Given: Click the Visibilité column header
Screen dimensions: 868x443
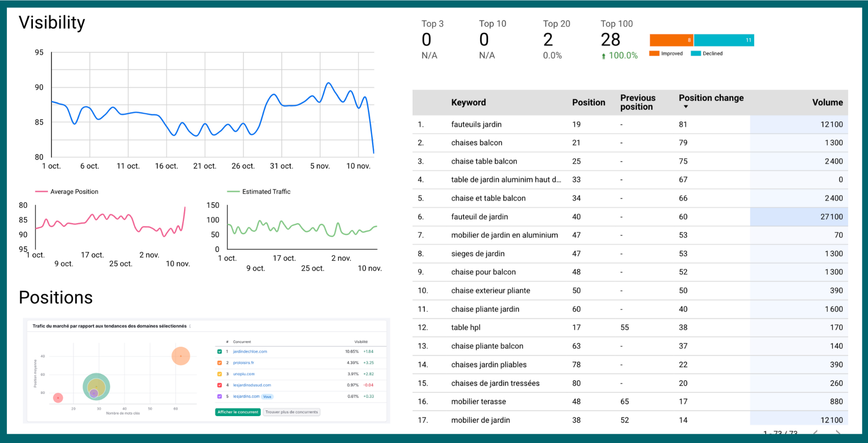Looking at the screenshot, I should pos(361,342).
